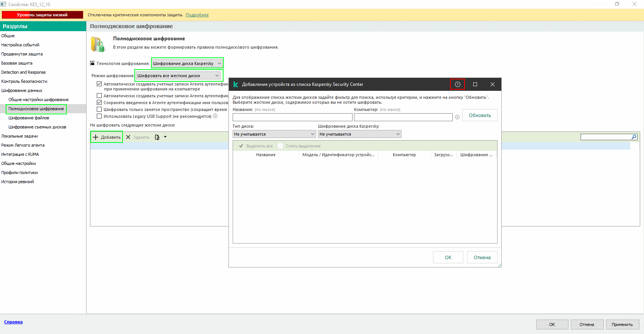Enable Шифровать только занятое пространство checkbox
This screenshot has width=644, height=334.
tap(99, 109)
